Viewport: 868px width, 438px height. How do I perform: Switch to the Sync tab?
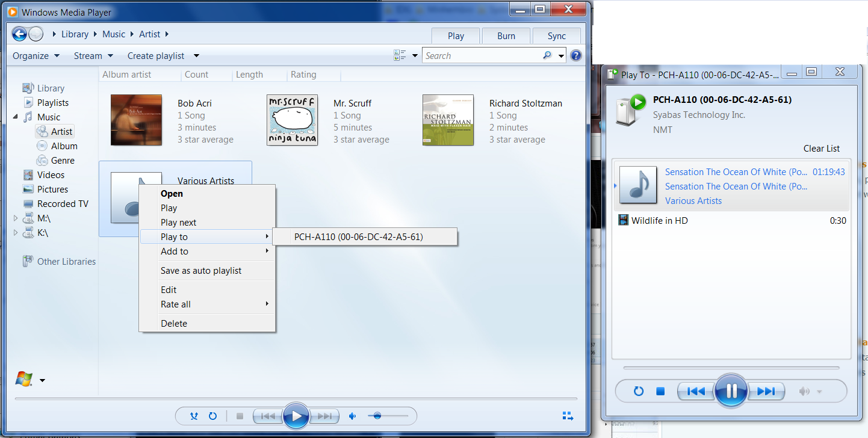click(557, 35)
